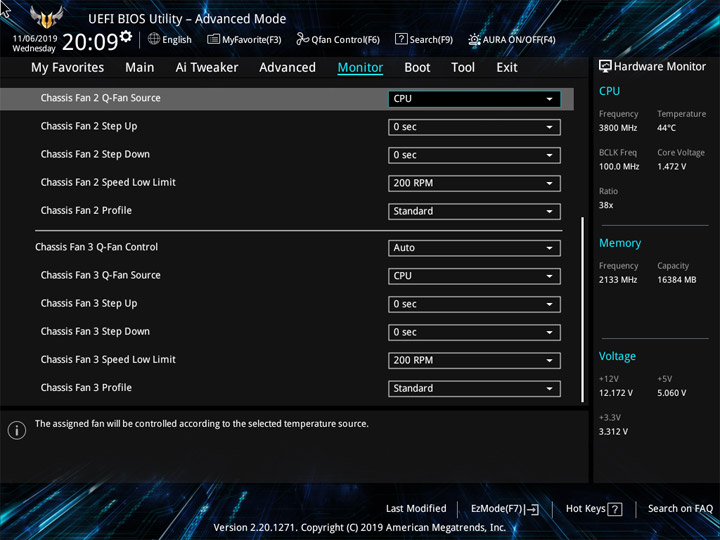Expand Chassis Fan 3 Speed Low Limit dropdown

click(x=474, y=360)
